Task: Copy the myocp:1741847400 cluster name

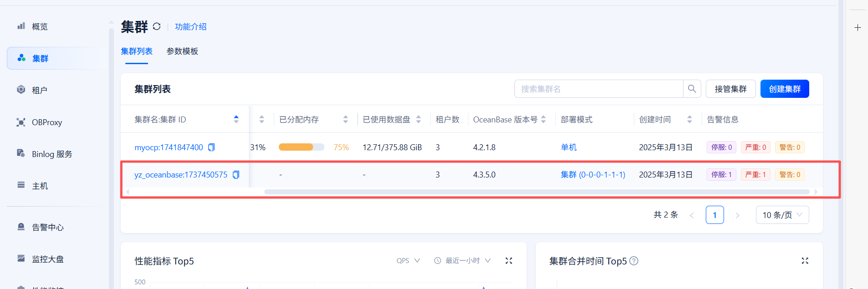Action: tap(211, 147)
